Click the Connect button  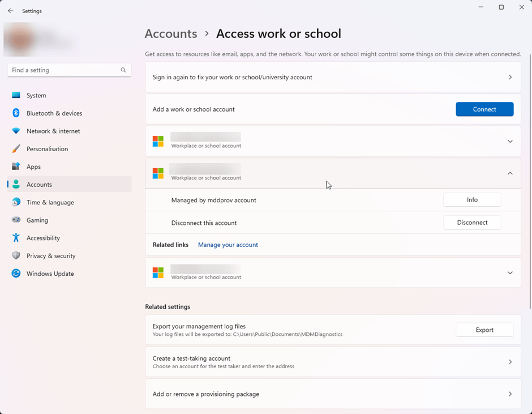pyautogui.click(x=484, y=109)
